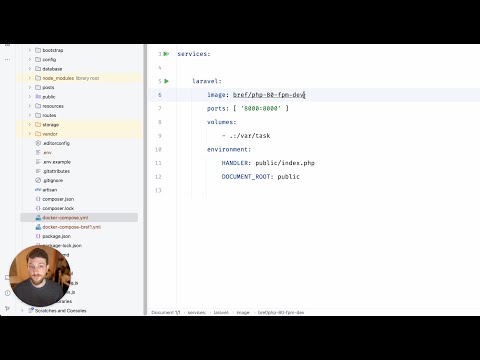Click the composer.json file icon

pos(38,199)
